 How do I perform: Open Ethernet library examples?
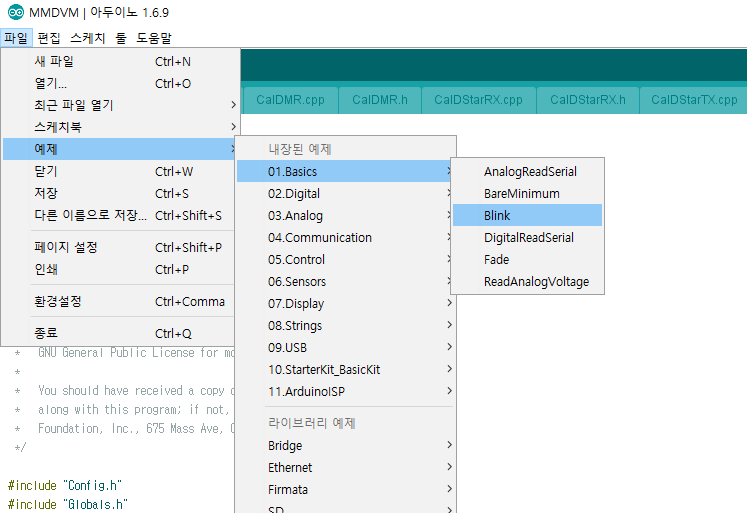tap(346, 467)
